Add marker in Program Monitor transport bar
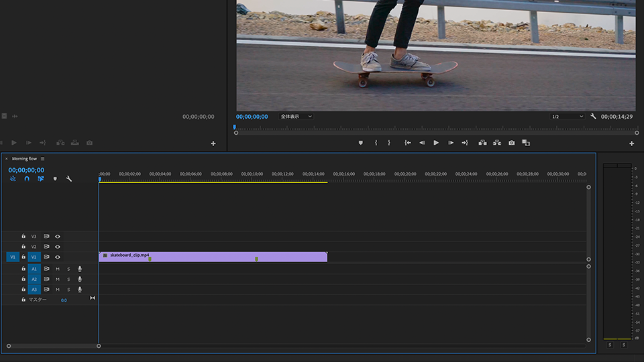Viewport: 644px width, 362px height. tap(360, 143)
